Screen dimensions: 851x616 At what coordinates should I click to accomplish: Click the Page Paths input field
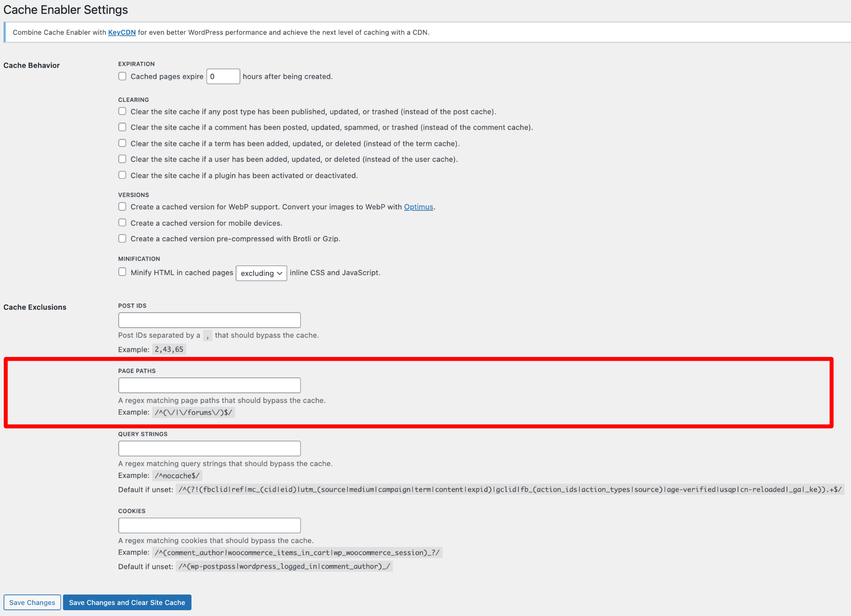(210, 385)
